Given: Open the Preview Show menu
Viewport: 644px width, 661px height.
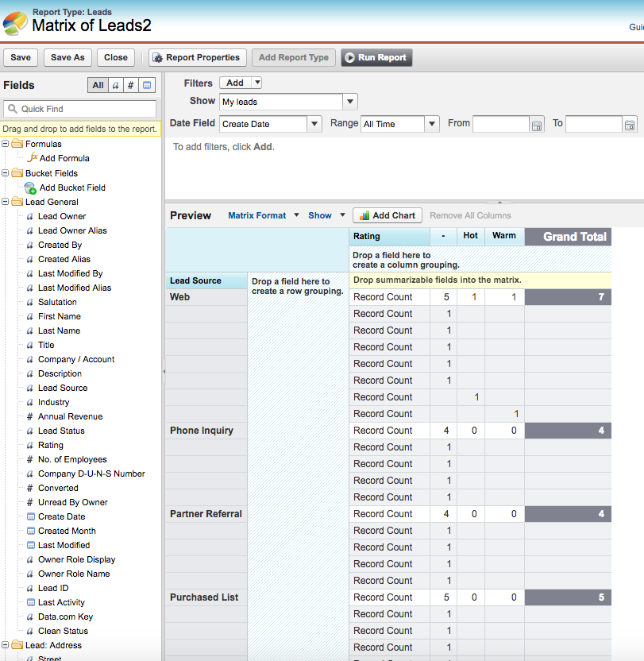Looking at the screenshot, I should pos(326,215).
